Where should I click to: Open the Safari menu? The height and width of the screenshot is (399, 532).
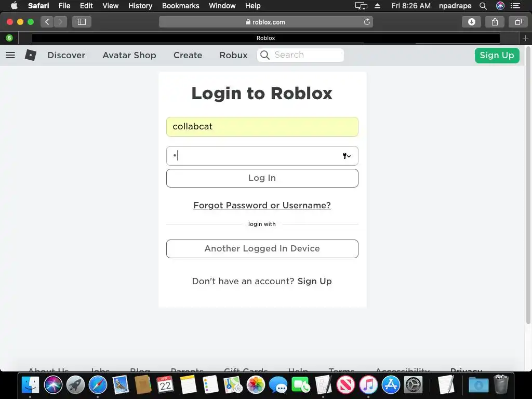point(38,6)
